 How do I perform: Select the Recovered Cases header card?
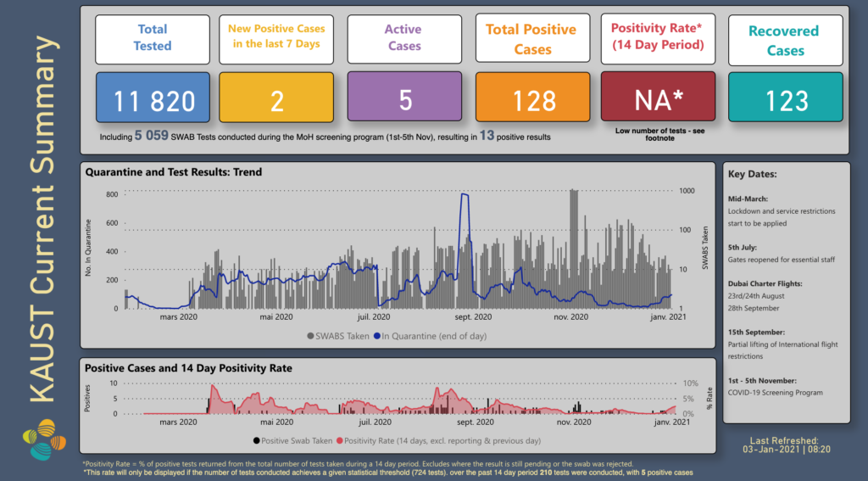(x=785, y=38)
